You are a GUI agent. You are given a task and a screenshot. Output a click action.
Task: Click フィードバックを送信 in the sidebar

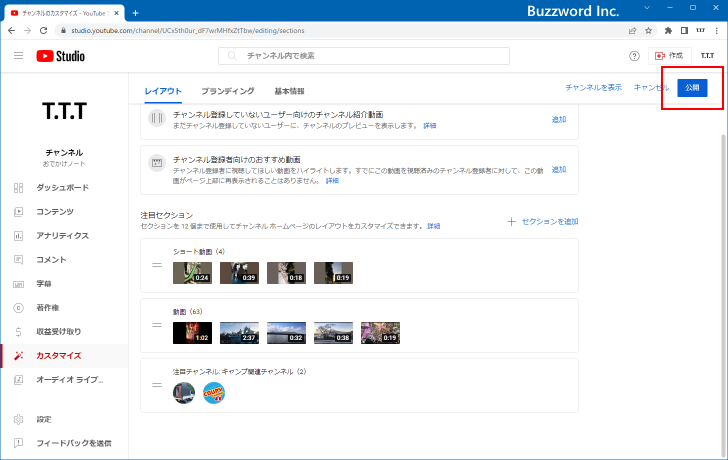click(64, 443)
